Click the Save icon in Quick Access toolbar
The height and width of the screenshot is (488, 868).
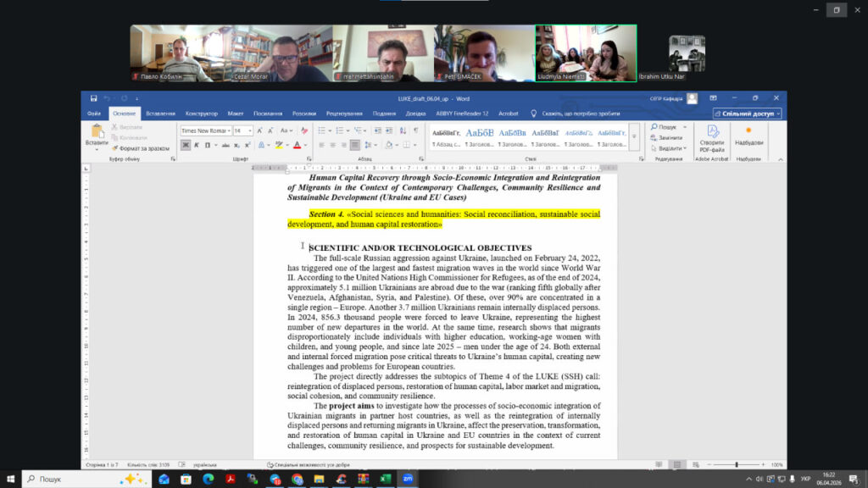(x=93, y=98)
